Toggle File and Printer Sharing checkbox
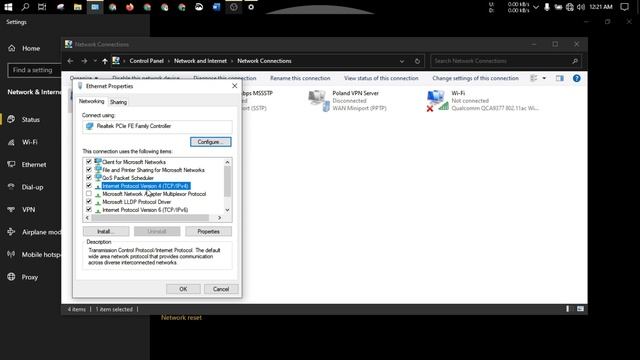 tap(89, 169)
